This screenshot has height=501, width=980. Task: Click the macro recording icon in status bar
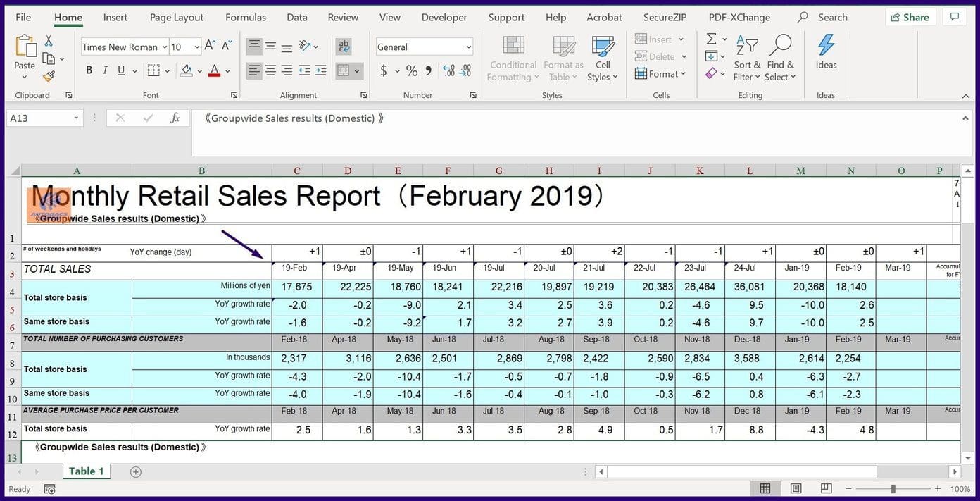49,489
